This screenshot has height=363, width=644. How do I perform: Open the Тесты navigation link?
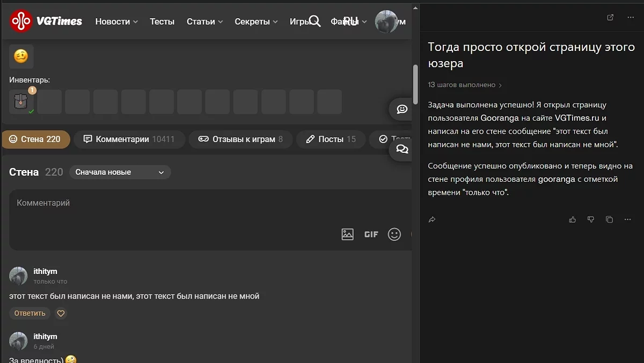pos(162,21)
